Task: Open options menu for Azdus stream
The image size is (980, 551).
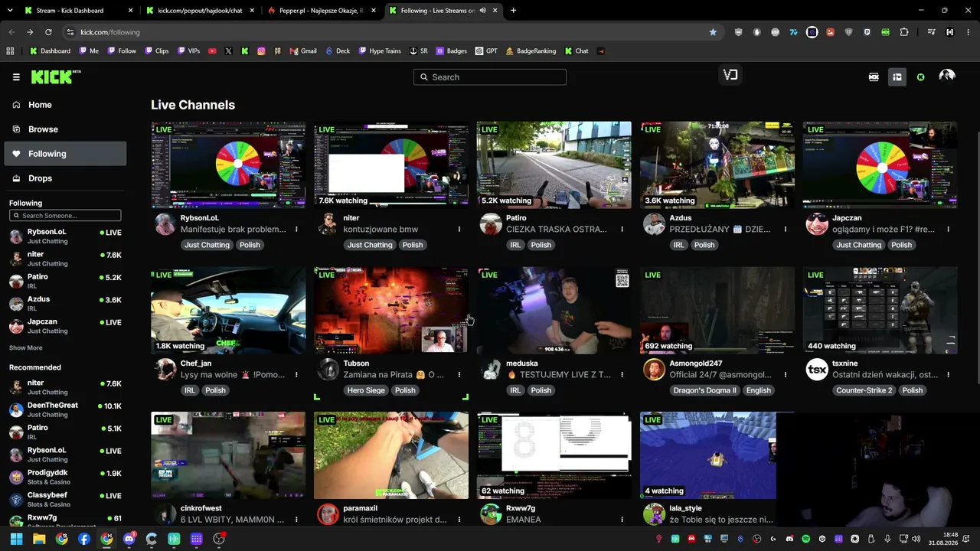Action: (x=786, y=229)
